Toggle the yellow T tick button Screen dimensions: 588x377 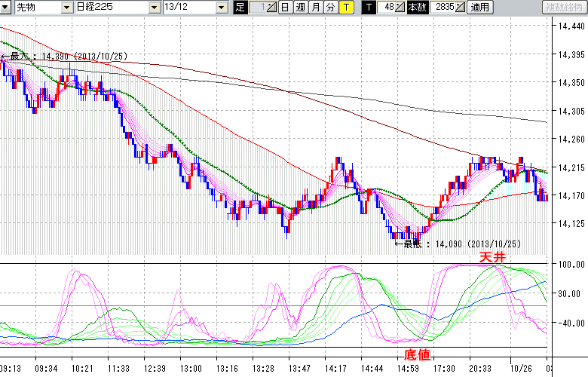(346, 8)
